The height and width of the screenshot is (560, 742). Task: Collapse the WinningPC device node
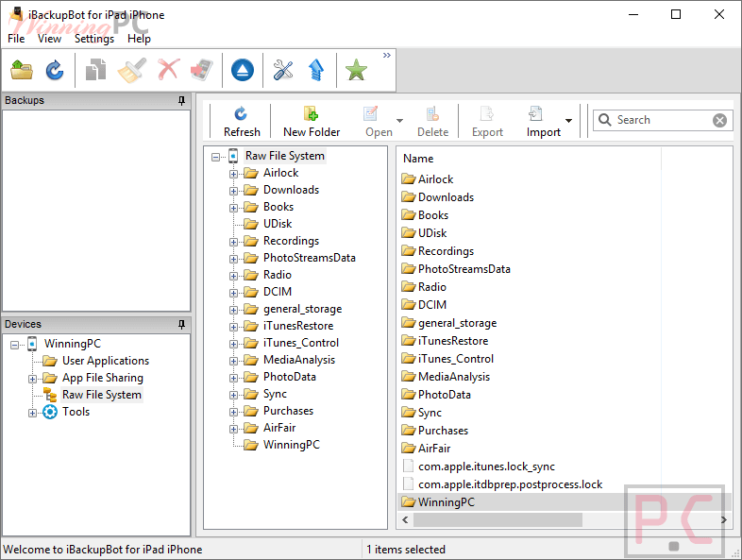(15, 345)
